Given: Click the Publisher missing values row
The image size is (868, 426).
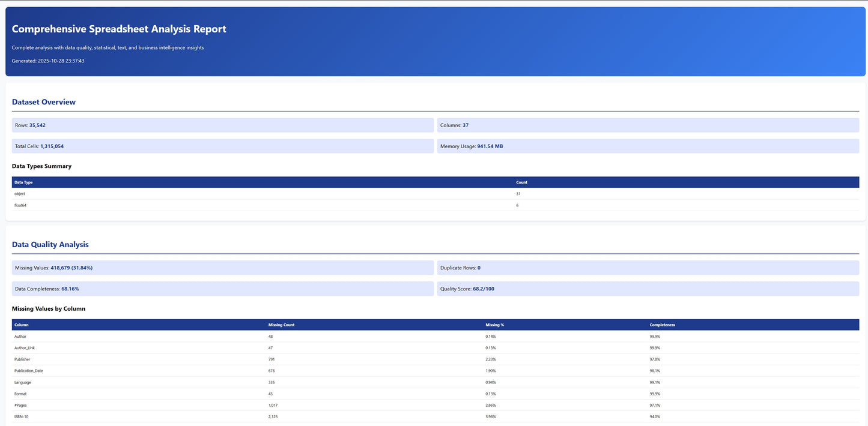Looking at the screenshot, I should 240,359.
